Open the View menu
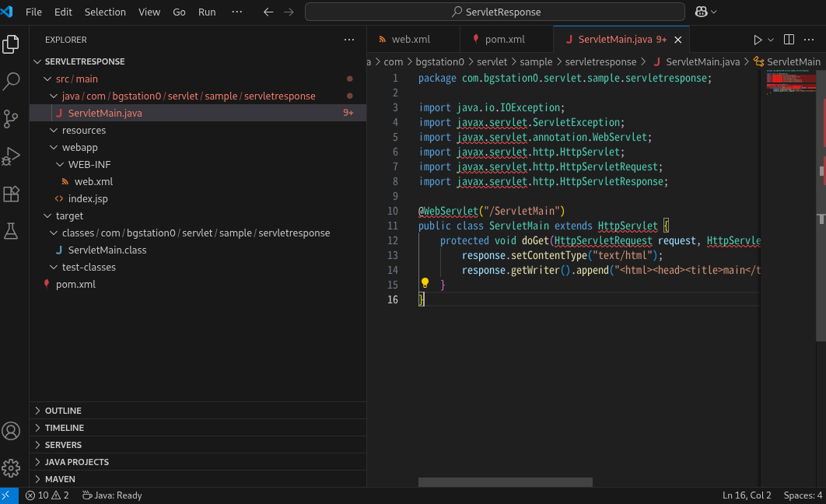This screenshot has width=826, height=504. pyautogui.click(x=149, y=12)
